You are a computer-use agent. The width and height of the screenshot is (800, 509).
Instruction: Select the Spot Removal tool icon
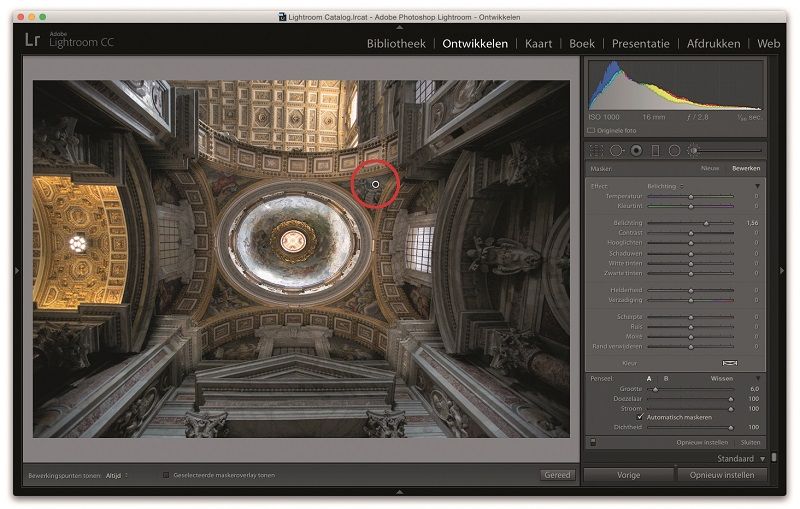point(616,150)
